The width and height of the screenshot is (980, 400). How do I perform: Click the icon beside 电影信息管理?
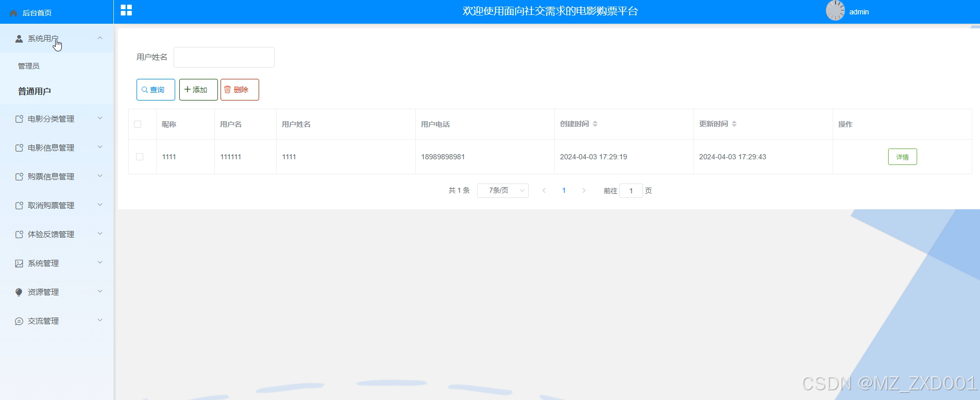[x=19, y=148]
